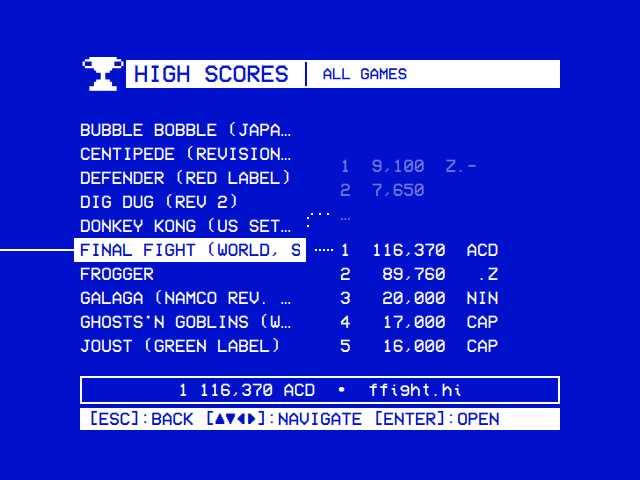640x480 pixels.
Task: Click faded score 9,100 Z.- entry
Action: coord(409,166)
